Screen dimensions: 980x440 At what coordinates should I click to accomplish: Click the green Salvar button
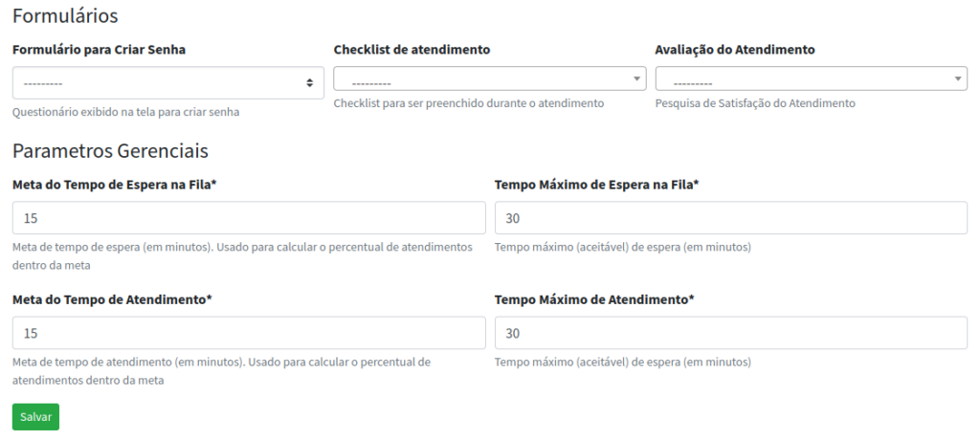coord(35,417)
